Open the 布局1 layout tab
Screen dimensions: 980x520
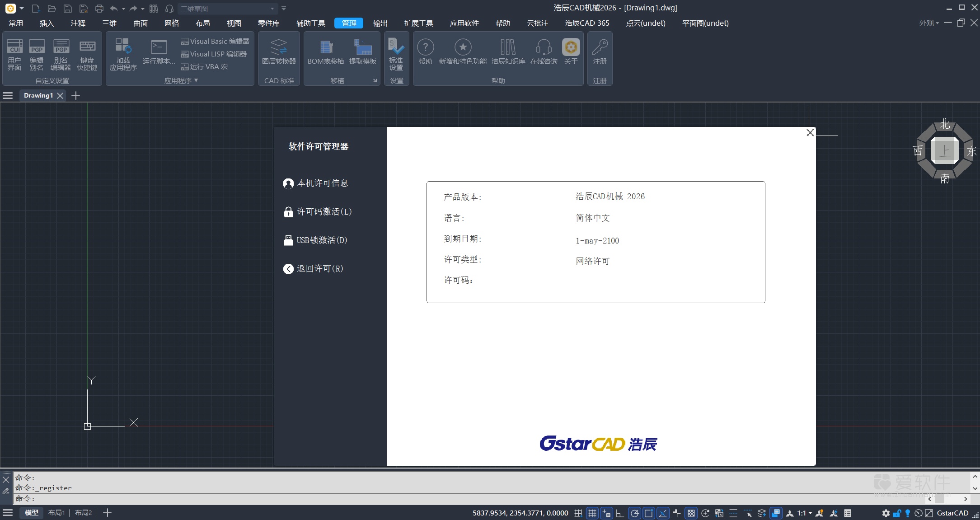[x=56, y=513]
